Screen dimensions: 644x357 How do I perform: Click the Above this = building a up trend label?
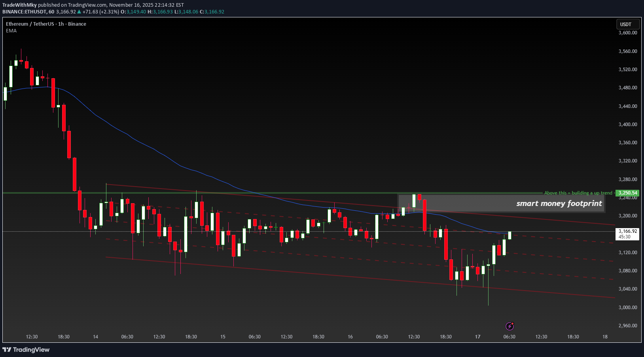[x=578, y=193]
